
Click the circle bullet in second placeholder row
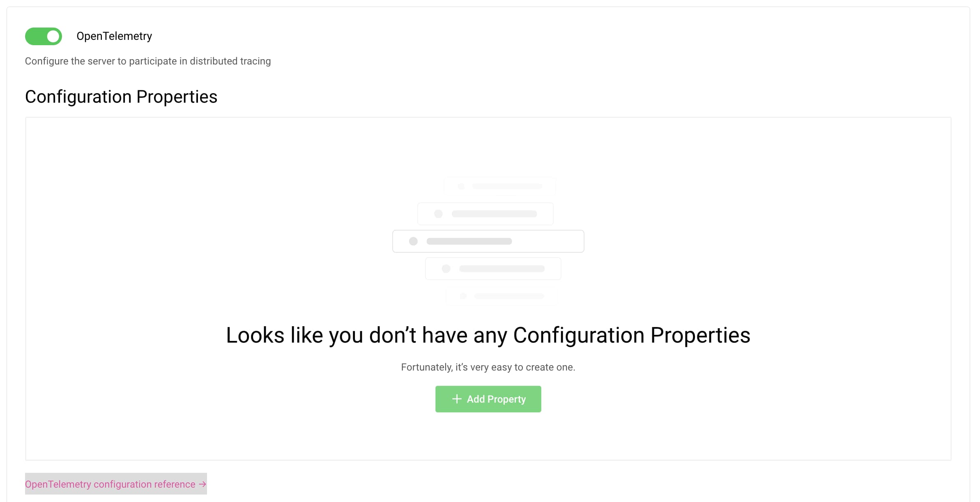point(438,214)
